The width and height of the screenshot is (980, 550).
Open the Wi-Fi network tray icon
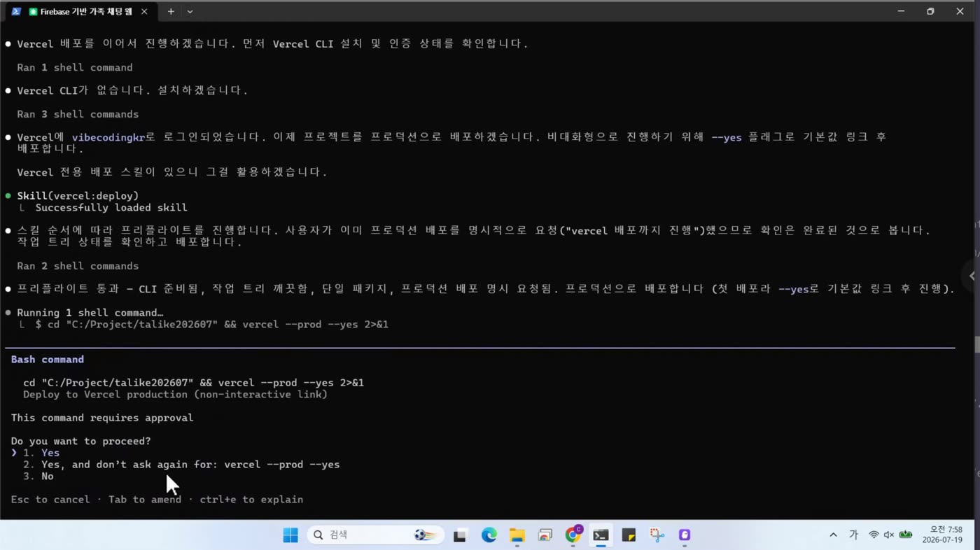(x=874, y=535)
